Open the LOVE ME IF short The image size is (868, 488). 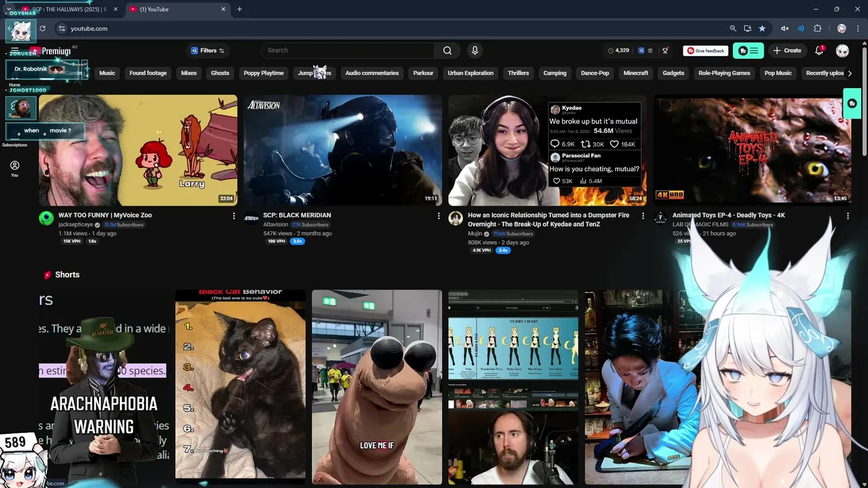coord(376,386)
